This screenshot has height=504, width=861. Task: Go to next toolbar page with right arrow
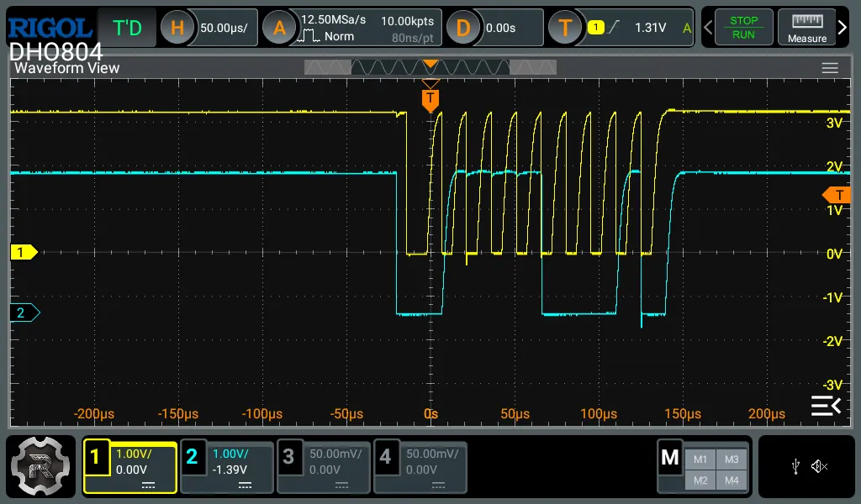click(x=843, y=28)
